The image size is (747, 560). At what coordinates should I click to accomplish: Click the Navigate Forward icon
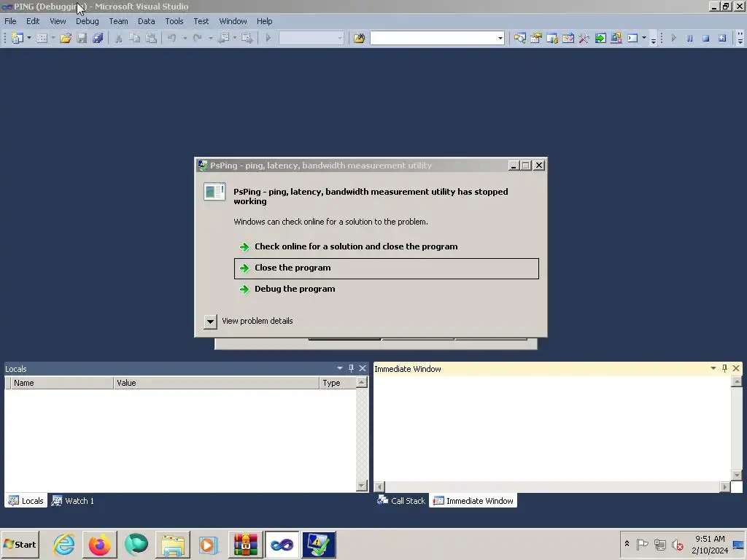247,38
